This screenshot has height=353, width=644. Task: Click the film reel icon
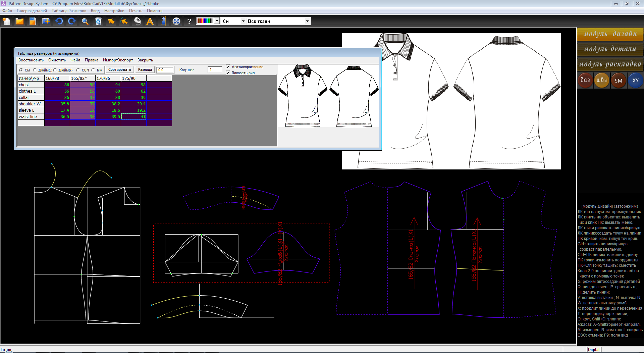(x=176, y=21)
